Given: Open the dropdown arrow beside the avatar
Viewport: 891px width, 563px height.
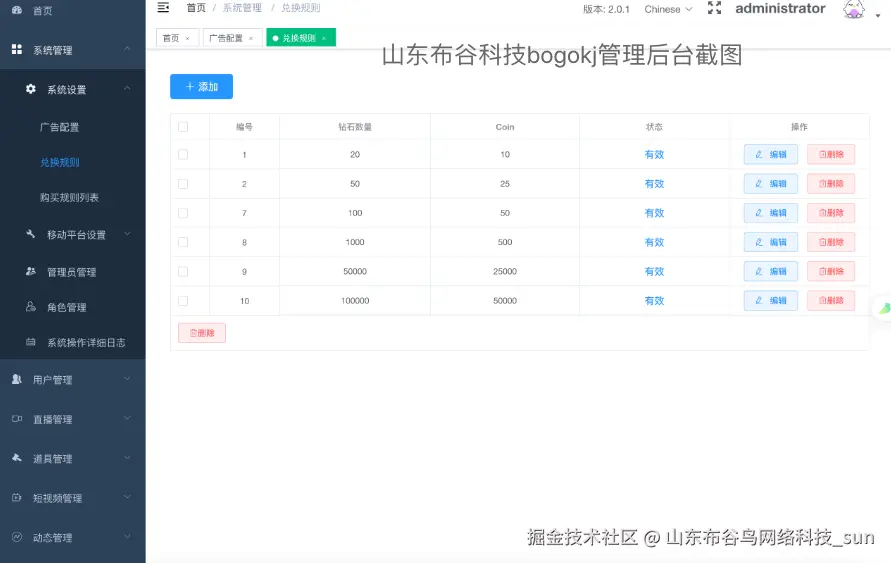Looking at the screenshot, I should click(878, 16).
